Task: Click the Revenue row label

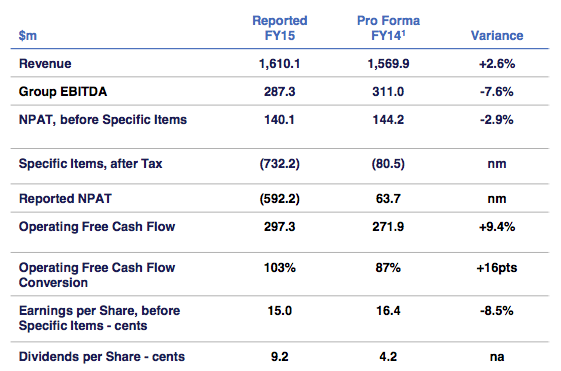Action: (x=45, y=64)
